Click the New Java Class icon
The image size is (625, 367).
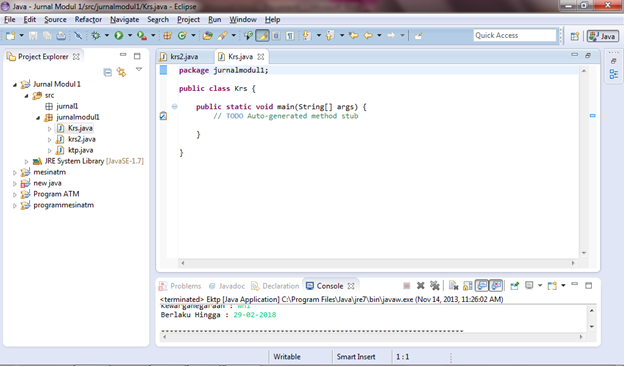182,35
